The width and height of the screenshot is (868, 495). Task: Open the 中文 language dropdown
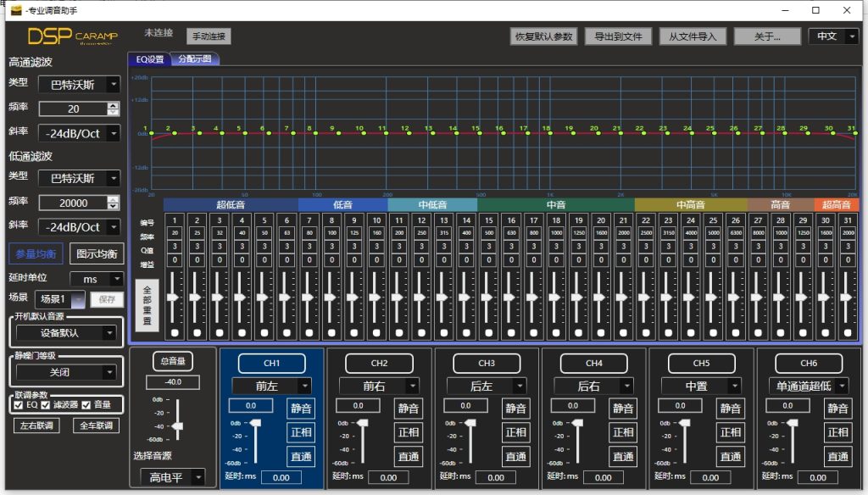(x=833, y=36)
